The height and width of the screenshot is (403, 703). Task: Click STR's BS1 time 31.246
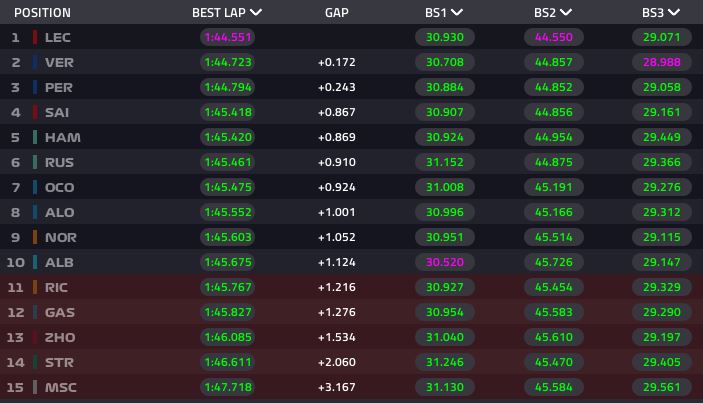coord(444,362)
